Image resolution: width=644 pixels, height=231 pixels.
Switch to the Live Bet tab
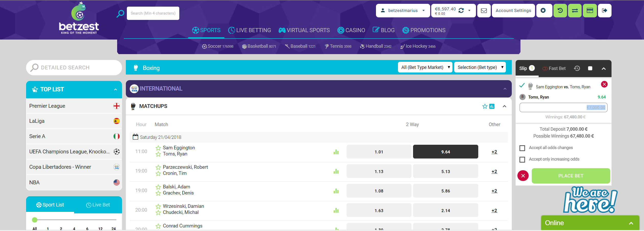pyautogui.click(x=98, y=205)
